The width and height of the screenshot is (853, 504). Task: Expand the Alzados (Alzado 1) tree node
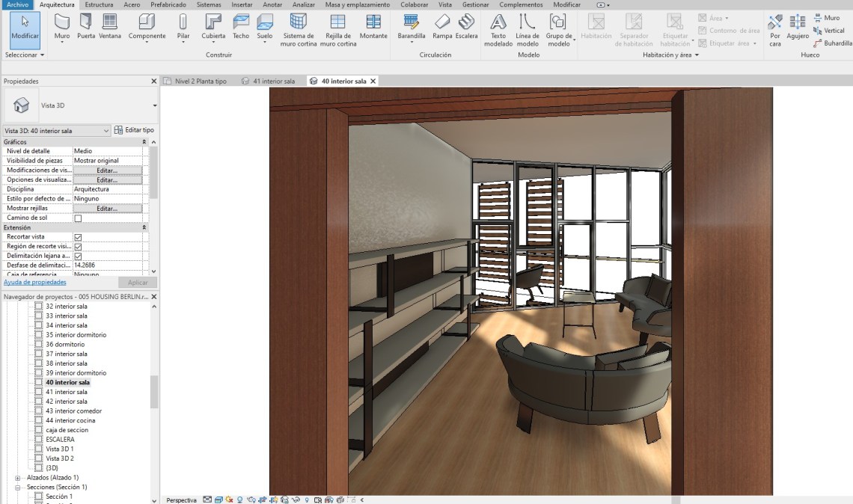tap(18, 477)
